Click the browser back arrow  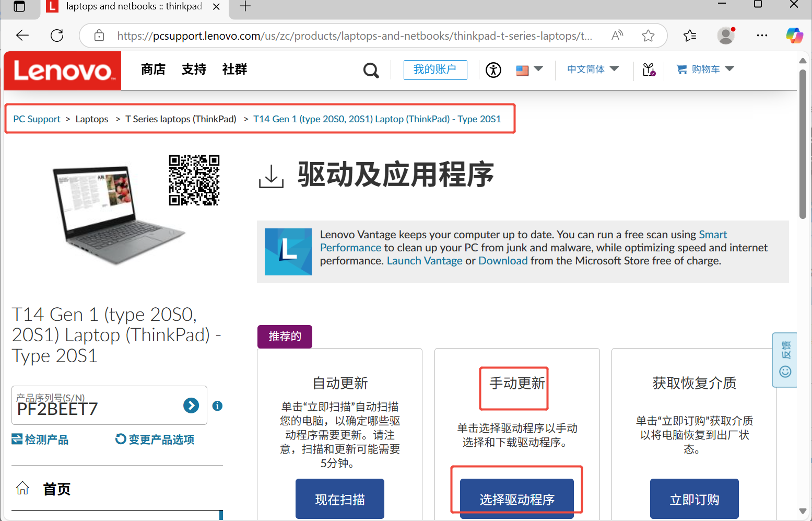click(22, 36)
